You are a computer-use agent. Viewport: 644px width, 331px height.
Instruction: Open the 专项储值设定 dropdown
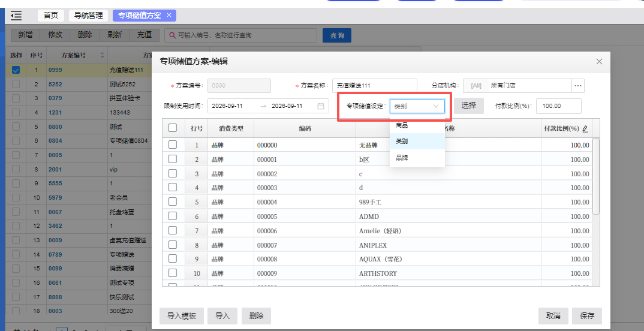(417, 106)
